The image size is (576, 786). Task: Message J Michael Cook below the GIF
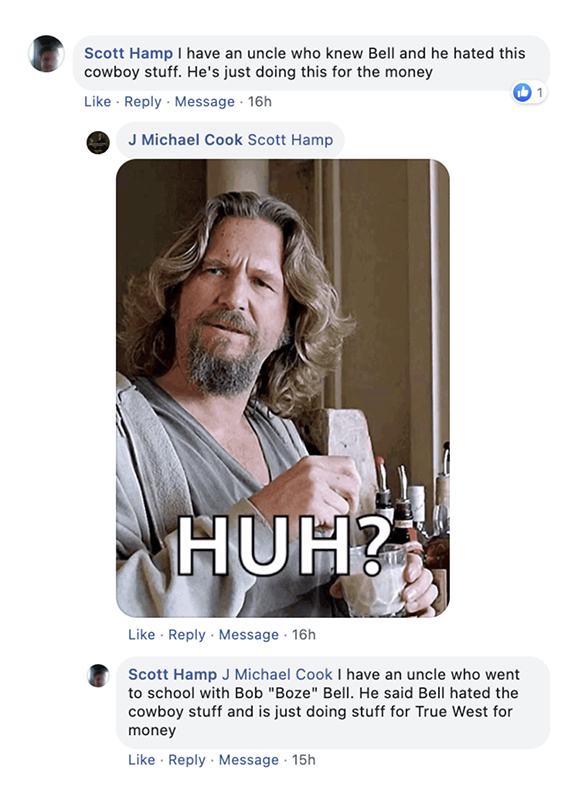coord(249,635)
